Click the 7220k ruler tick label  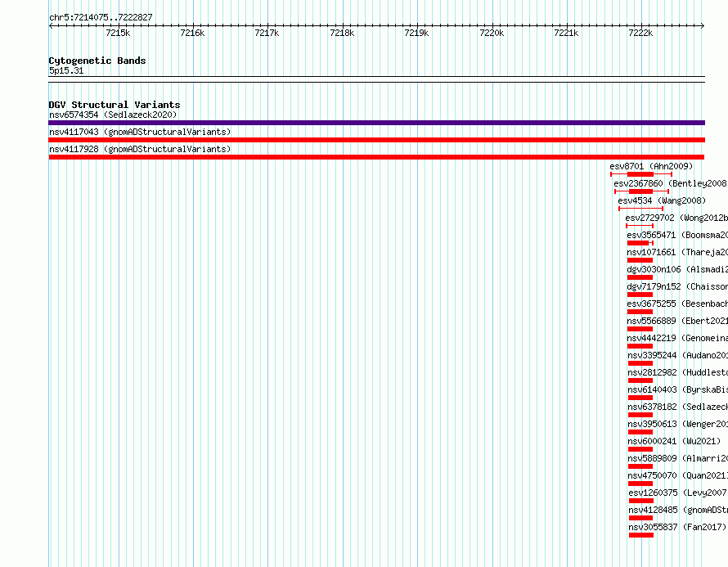(x=492, y=33)
